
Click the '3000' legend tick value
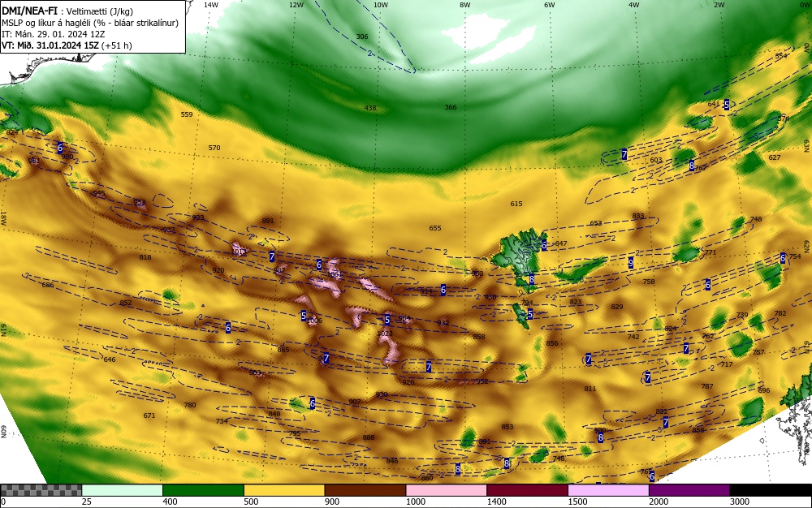[740, 502]
